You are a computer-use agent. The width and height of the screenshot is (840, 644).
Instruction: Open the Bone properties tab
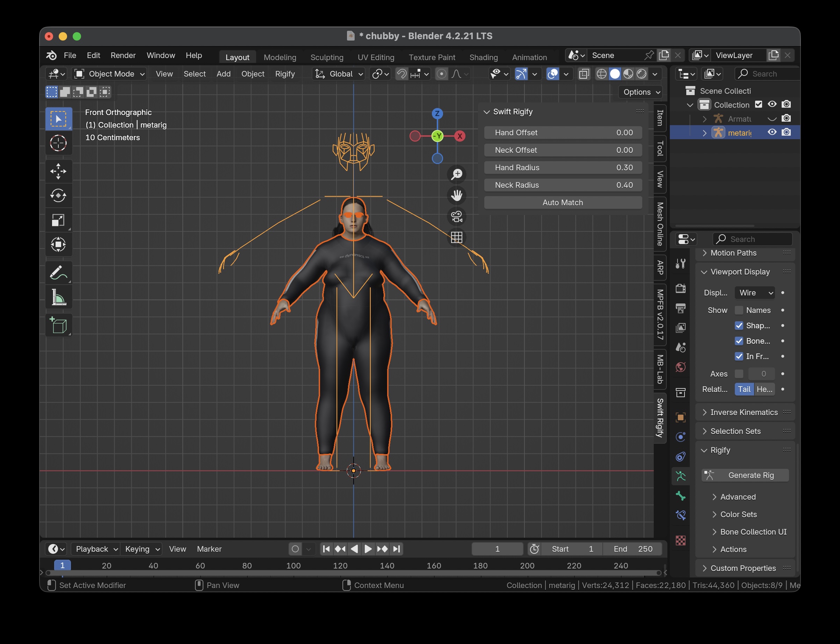click(681, 496)
